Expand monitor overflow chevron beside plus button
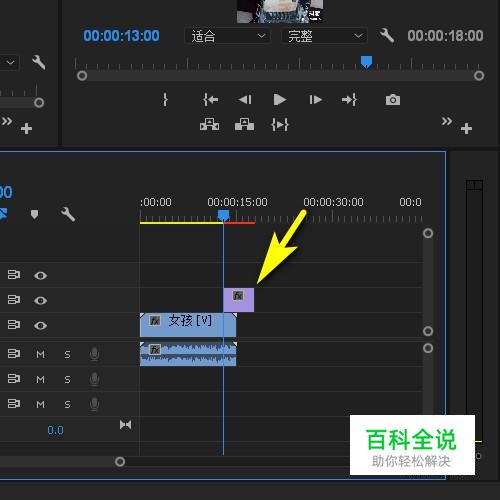This screenshot has width=500, height=500. coord(447,121)
